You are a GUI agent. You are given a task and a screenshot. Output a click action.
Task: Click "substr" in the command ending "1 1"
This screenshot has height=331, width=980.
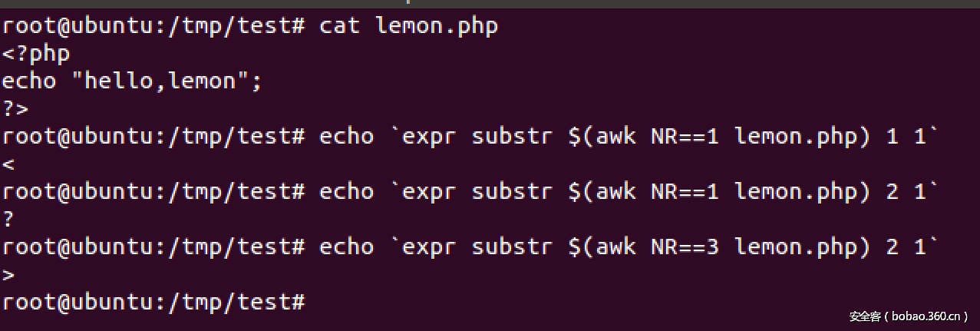[513, 137]
